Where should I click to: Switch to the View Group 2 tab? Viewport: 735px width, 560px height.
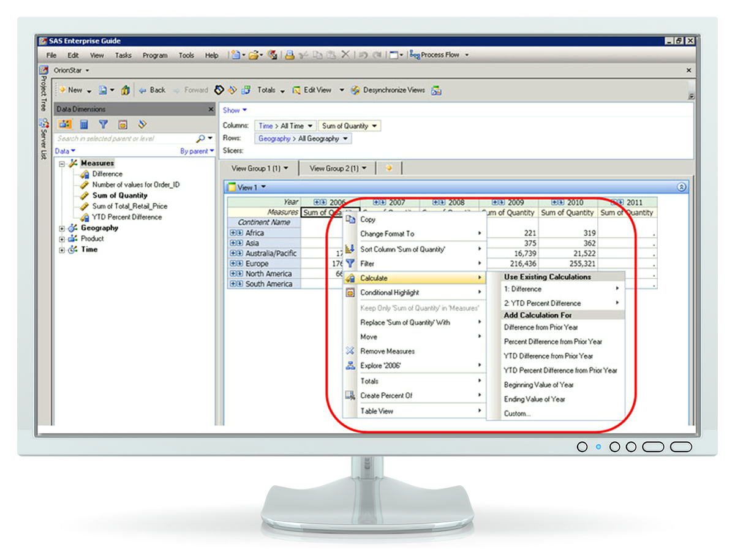(337, 168)
